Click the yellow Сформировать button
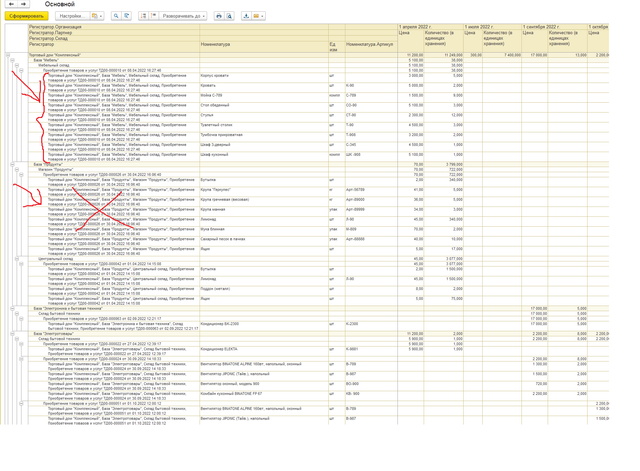Image resolution: width=640 pixels, height=471 pixels. (27, 16)
